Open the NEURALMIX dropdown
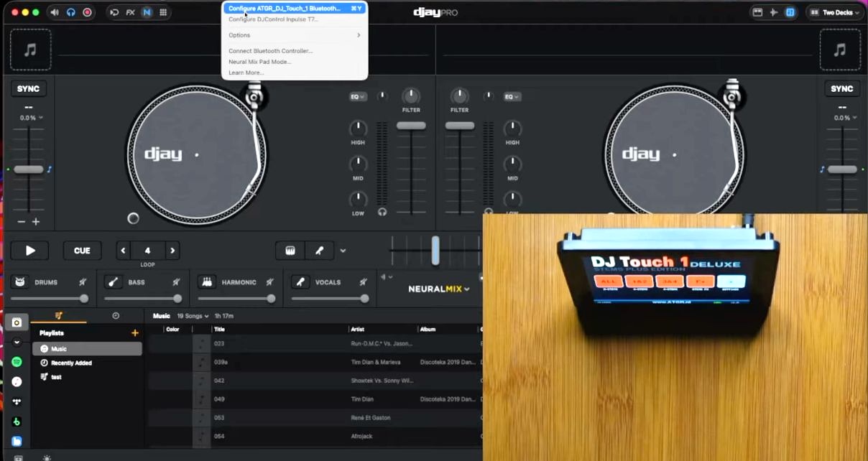 click(x=438, y=289)
